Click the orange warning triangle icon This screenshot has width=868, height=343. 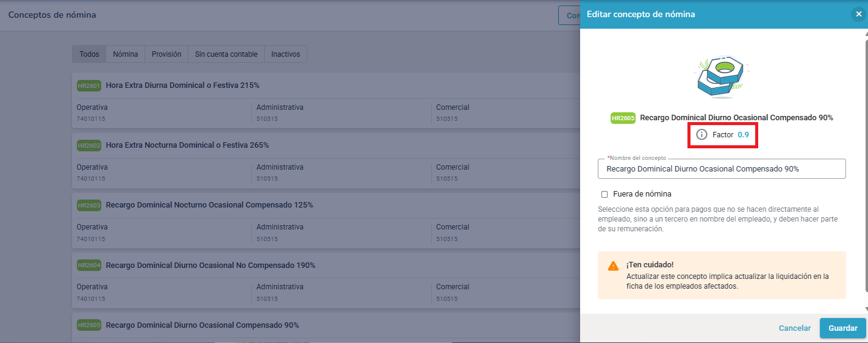[x=613, y=266]
